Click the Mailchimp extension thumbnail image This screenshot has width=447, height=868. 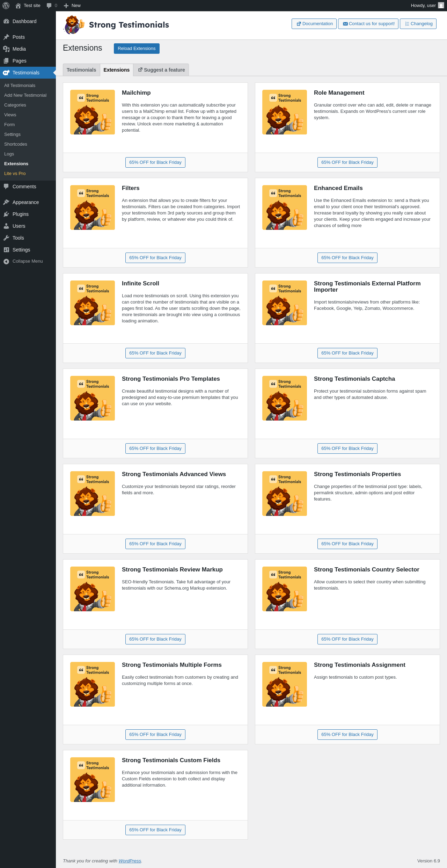[x=93, y=112]
